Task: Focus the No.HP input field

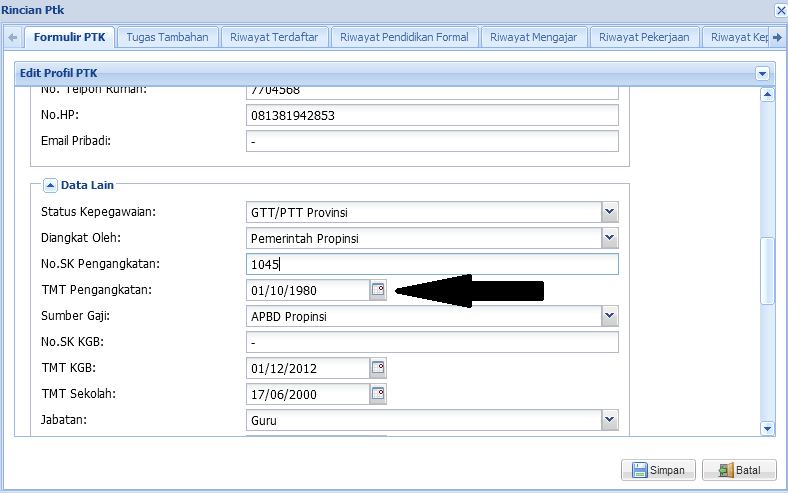Action: tap(432, 116)
